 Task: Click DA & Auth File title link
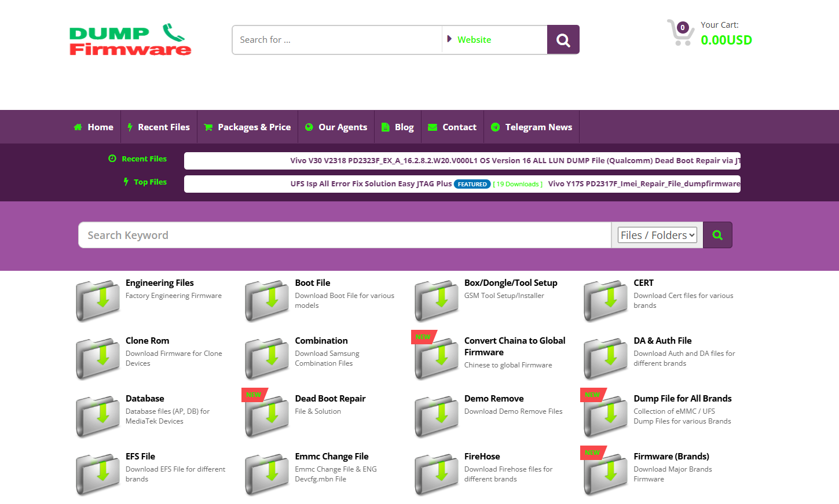pos(662,341)
